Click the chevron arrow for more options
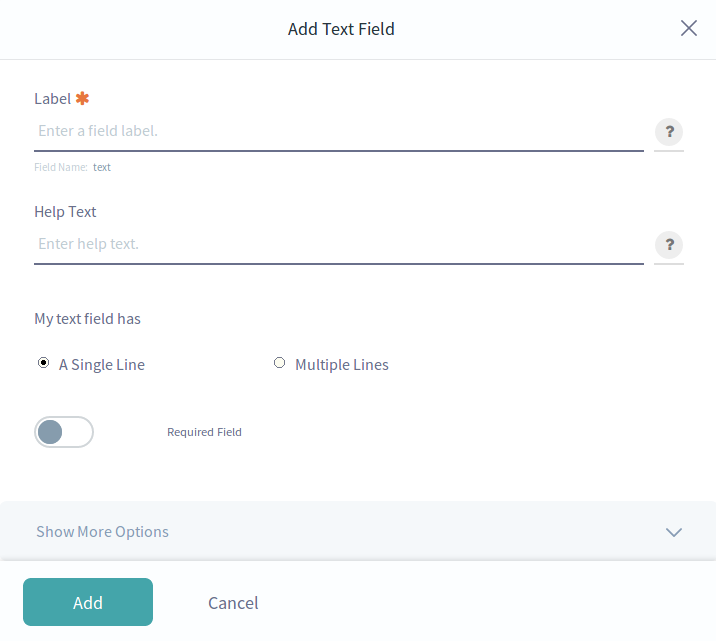Viewport: 716px width, 641px height. pyautogui.click(x=674, y=532)
